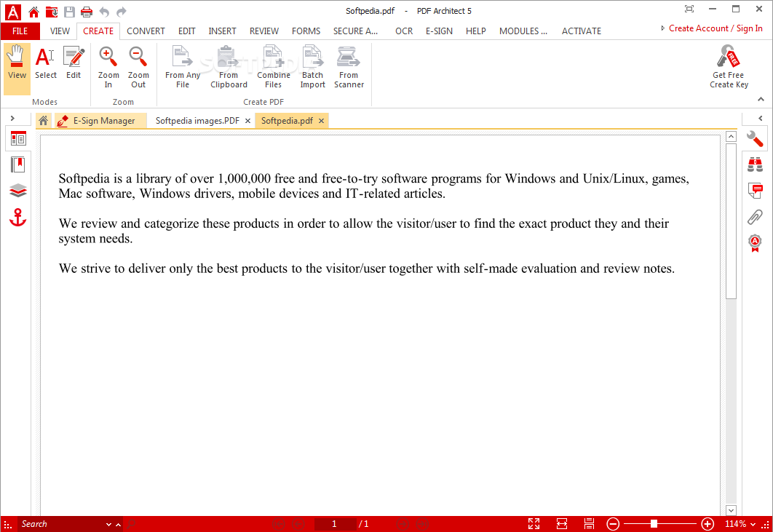Toggle full screen view in status bar
The height and width of the screenshot is (532, 773).
(534, 523)
